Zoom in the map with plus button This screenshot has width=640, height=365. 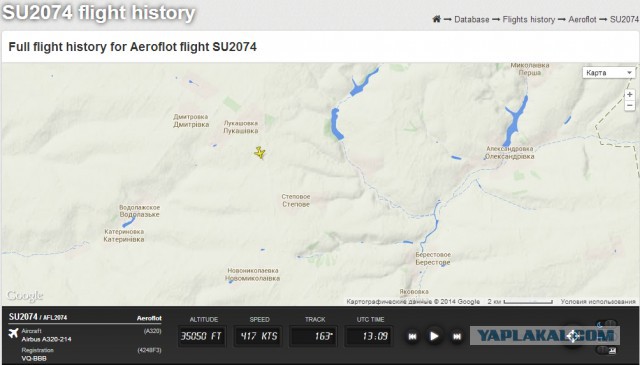630,95
